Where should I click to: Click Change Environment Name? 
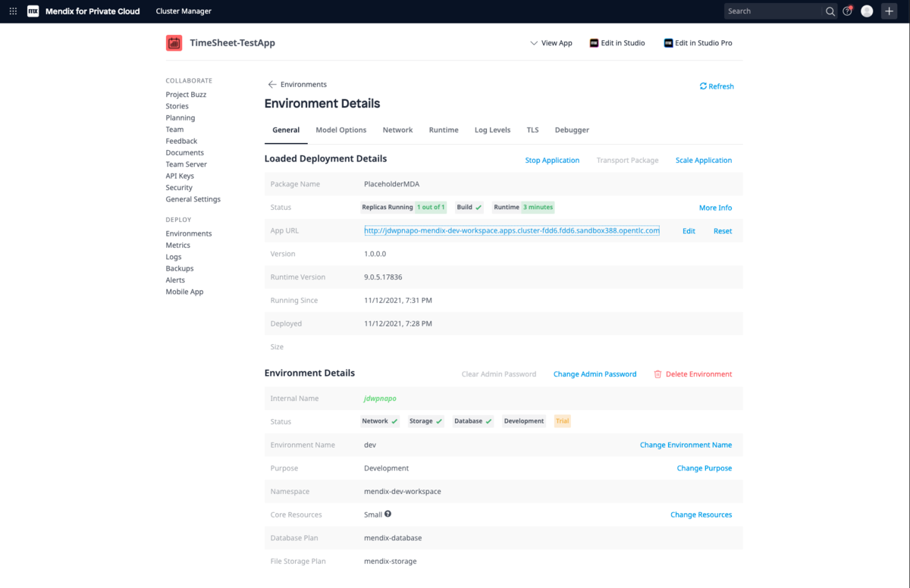686,445
